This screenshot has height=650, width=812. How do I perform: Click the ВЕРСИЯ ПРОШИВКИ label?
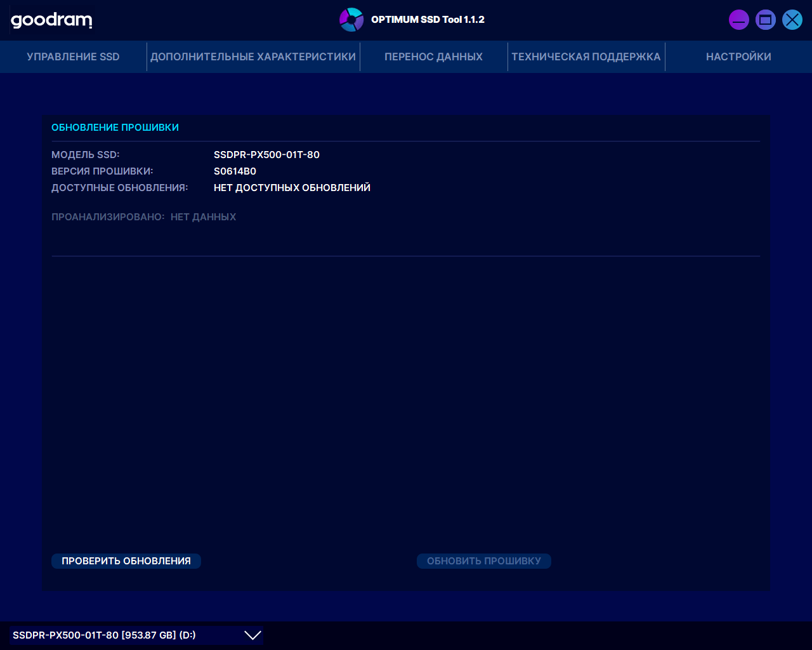tap(102, 171)
